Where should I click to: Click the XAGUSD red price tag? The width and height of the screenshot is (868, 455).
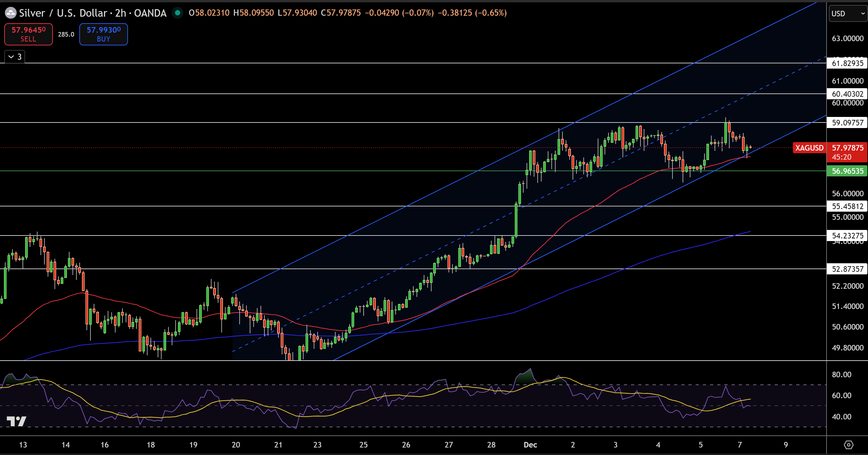point(809,148)
